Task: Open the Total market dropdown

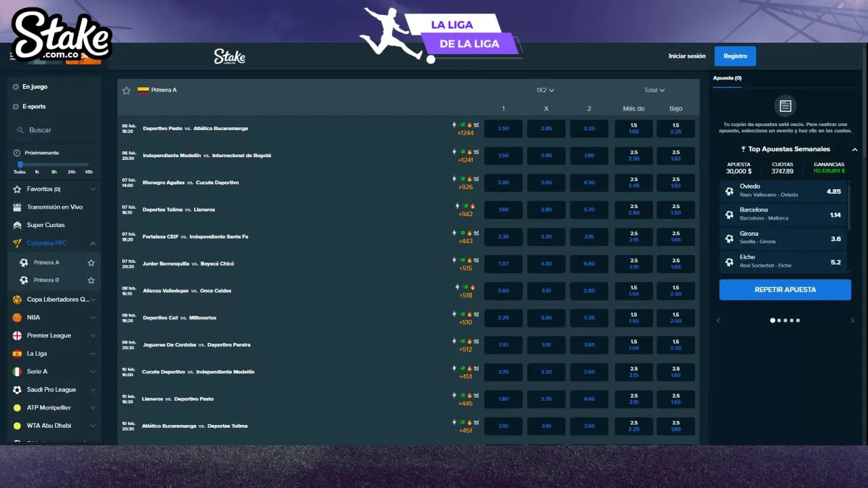Action: [x=654, y=90]
